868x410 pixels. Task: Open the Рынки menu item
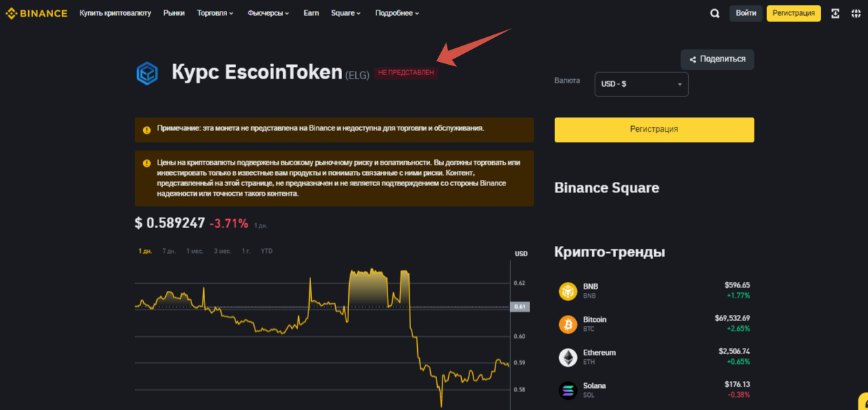[x=173, y=13]
